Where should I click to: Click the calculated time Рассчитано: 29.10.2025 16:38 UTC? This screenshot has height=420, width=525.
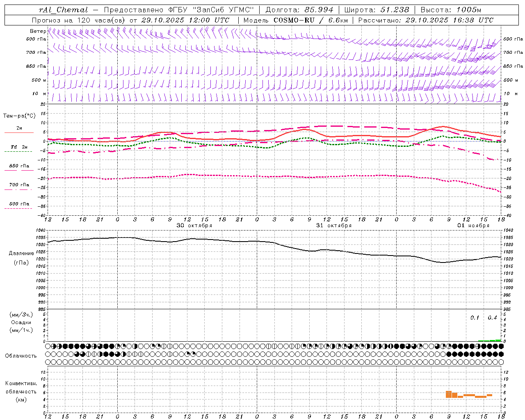(426, 20)
